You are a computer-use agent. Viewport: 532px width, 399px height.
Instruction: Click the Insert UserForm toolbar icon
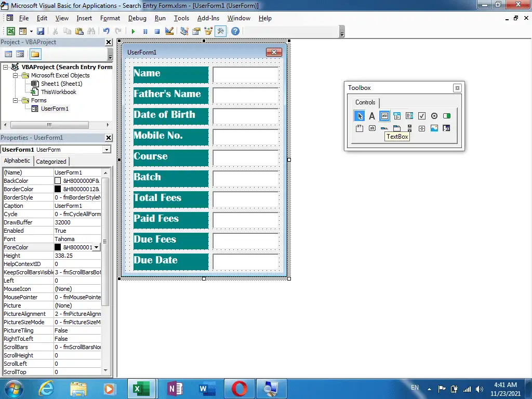tap(23, 31)
